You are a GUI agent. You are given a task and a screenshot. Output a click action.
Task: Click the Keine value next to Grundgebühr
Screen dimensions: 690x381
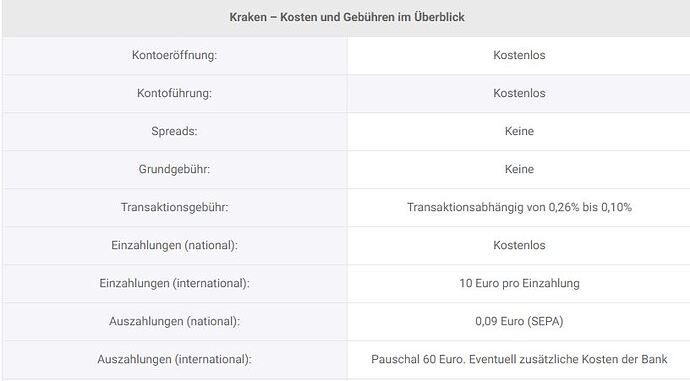(x=519, y=169)
